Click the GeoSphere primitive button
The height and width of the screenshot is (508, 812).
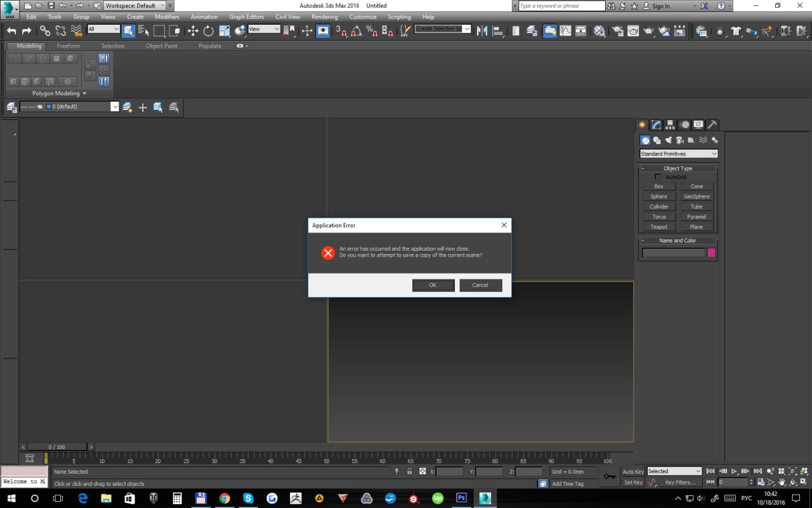coord(697,196)
